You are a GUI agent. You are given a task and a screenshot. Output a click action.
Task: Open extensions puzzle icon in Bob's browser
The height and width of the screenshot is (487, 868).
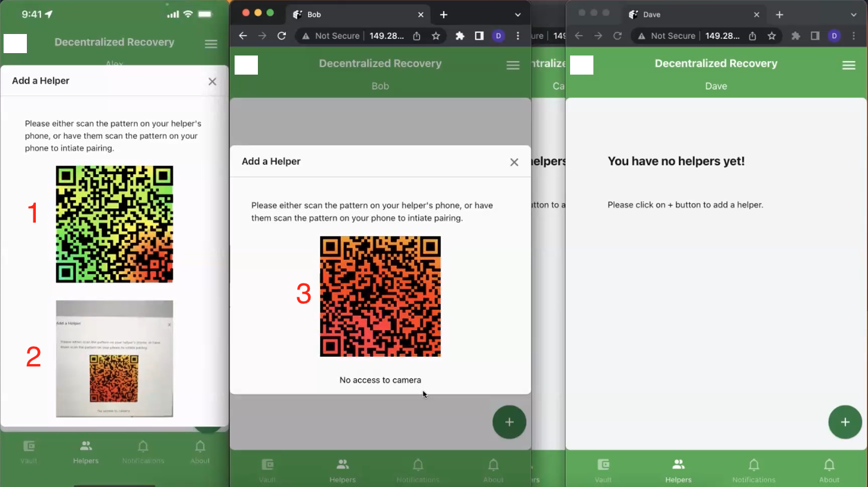tap(460, 36)
